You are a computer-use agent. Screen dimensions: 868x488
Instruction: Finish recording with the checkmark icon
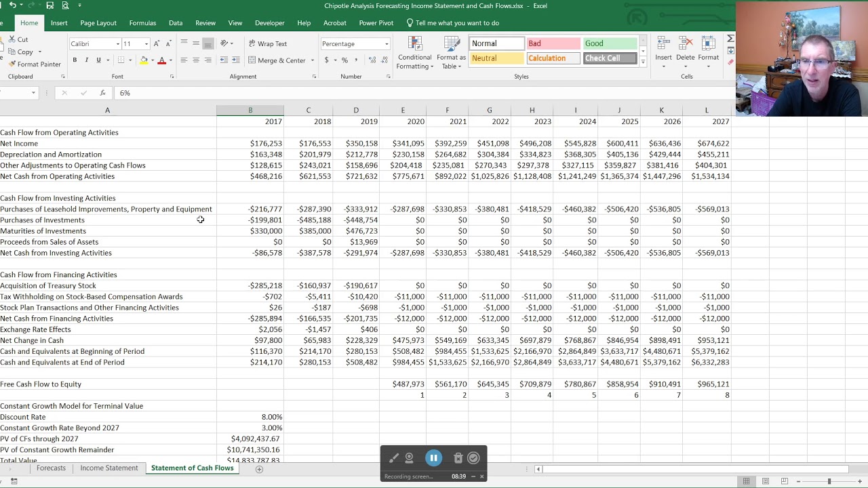click(x=473, y=458)
